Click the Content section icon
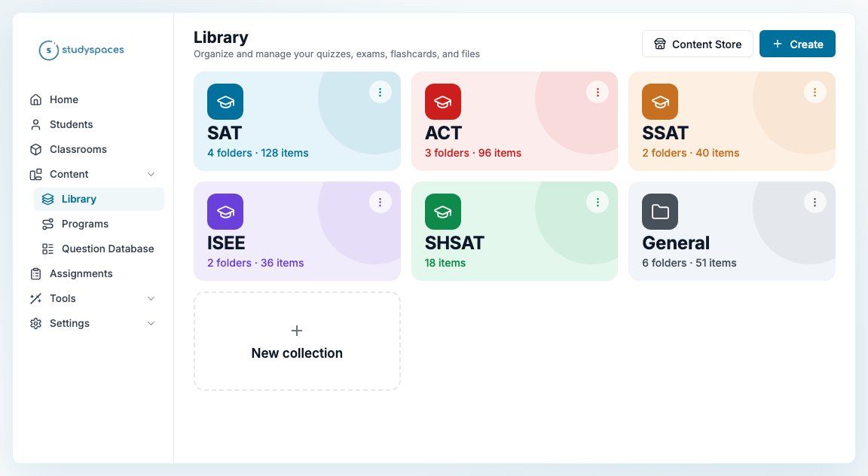Image resolution: width=868 pixels, height=476 pixels. click(x=36, y=174)
